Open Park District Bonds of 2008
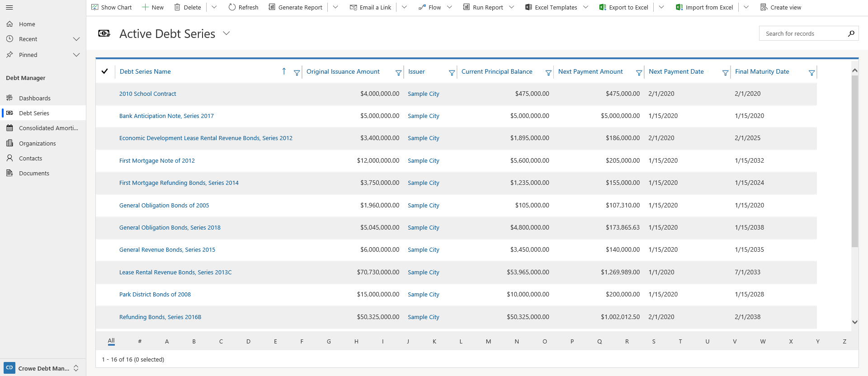Viewport: 868px width, 376px height. coord(155,295)
